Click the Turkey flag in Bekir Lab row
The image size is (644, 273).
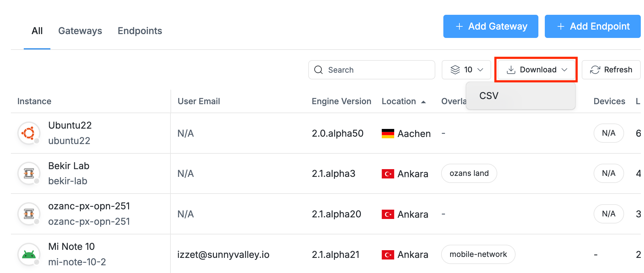pos(388,174)
